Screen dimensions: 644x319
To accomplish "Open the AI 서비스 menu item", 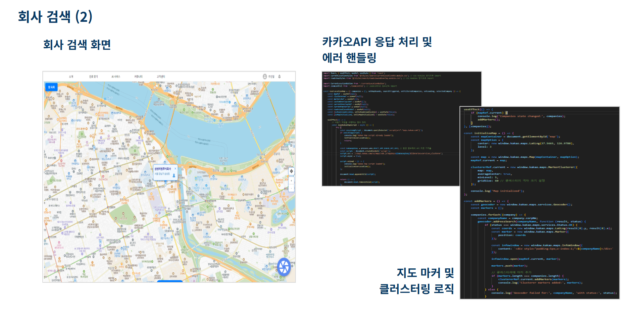I will [x=116, y=76].
